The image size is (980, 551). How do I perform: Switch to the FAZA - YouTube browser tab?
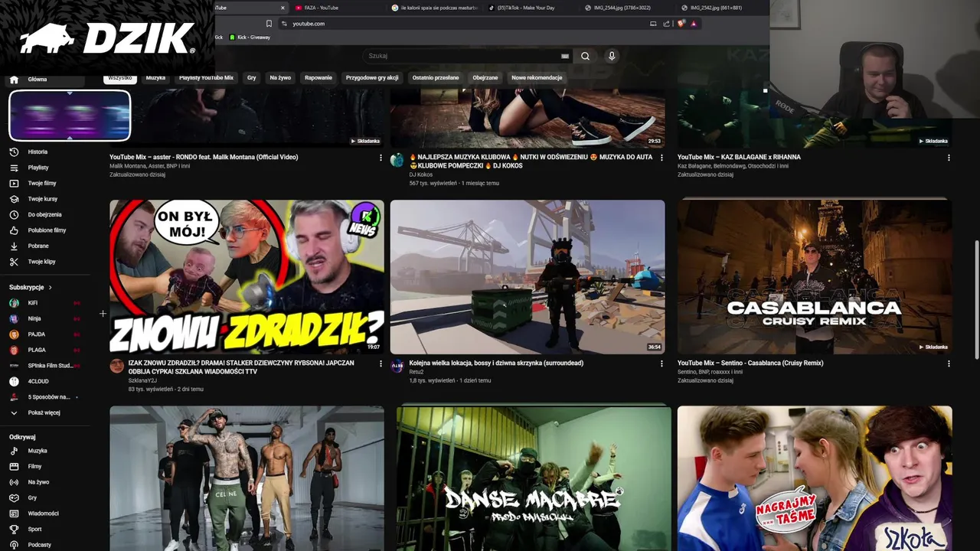(337, 8)
